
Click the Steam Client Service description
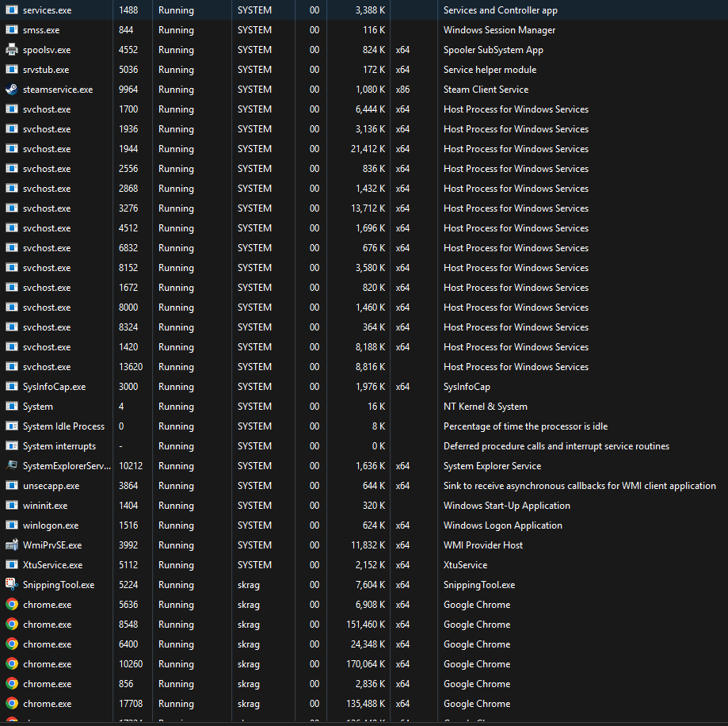pos(486,90)
